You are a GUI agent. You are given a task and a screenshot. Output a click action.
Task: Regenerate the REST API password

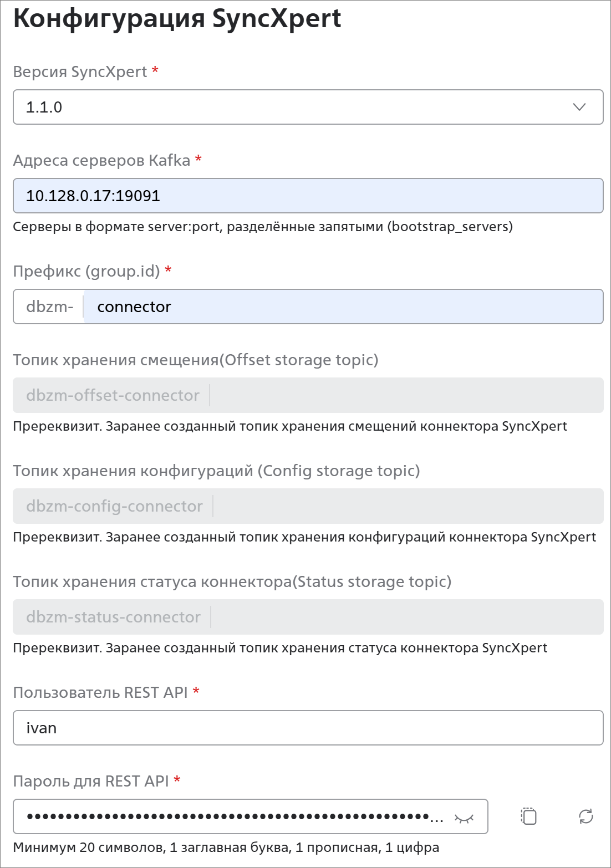click(x=586, y=816)
